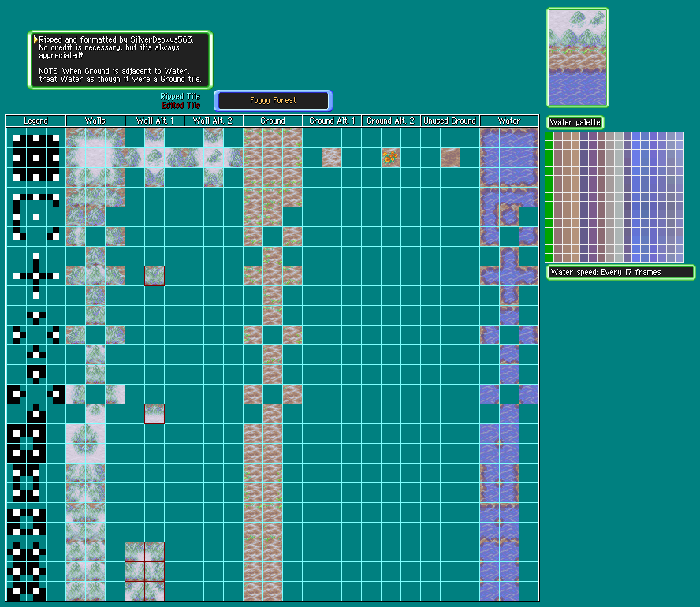Image resolution: width=700 pixels, height=607 pixels.
Task: Click the Ground Alt. 1 column header
Action: [332, 121]
